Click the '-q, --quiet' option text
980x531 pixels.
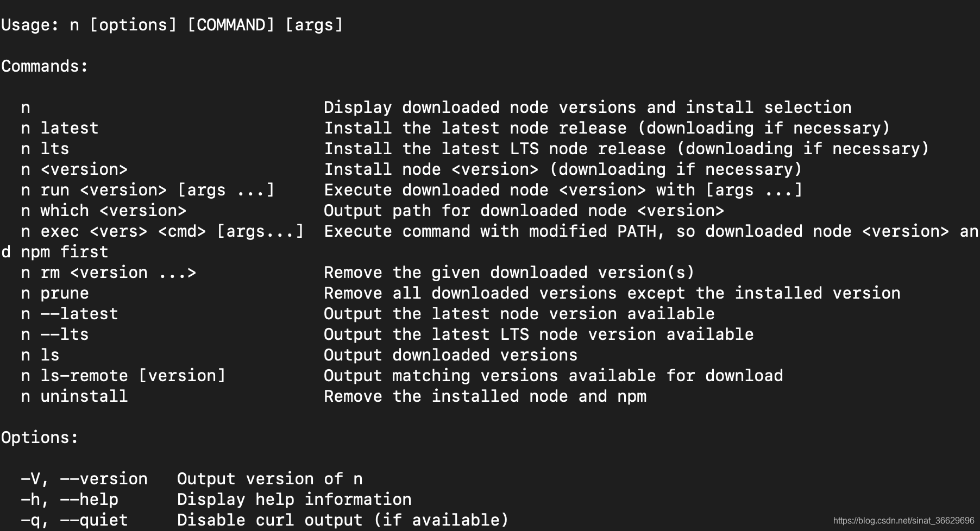(74, 520)
